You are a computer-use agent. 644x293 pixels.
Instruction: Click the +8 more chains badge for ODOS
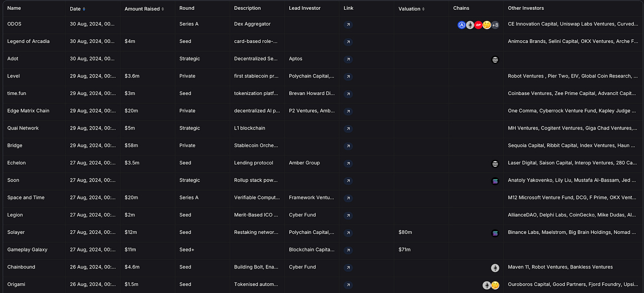(495, 25)
